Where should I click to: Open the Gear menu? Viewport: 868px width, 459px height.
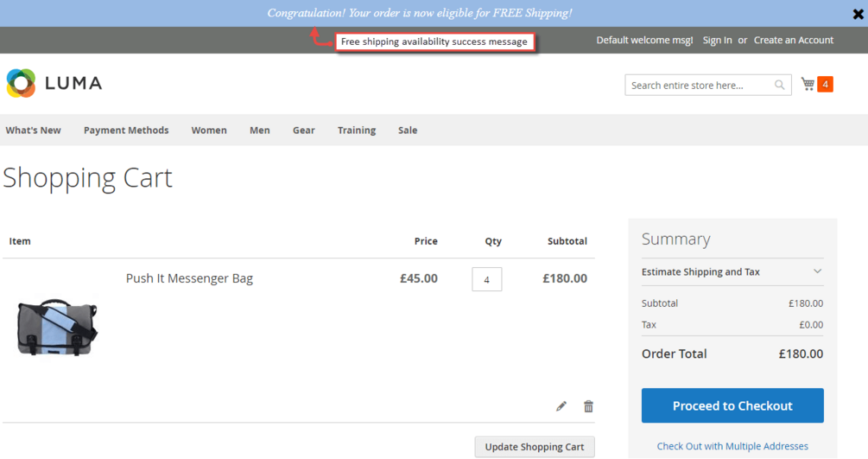coord(303,131)
